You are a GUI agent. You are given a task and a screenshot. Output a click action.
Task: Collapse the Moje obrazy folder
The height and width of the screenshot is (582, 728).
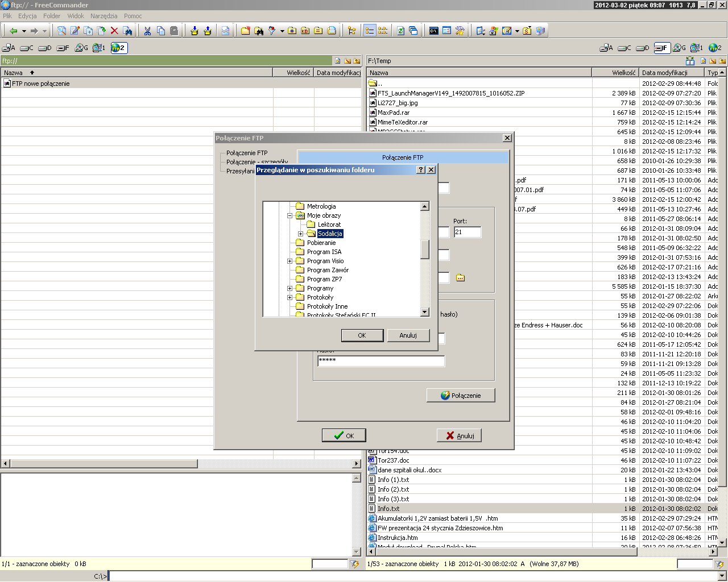tap(289, 215)
